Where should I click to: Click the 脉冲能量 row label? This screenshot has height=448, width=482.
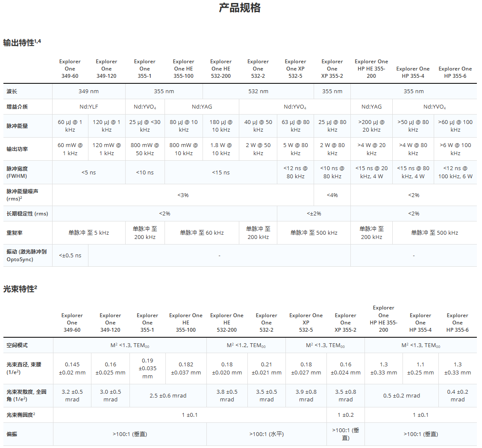coord(17,126)
